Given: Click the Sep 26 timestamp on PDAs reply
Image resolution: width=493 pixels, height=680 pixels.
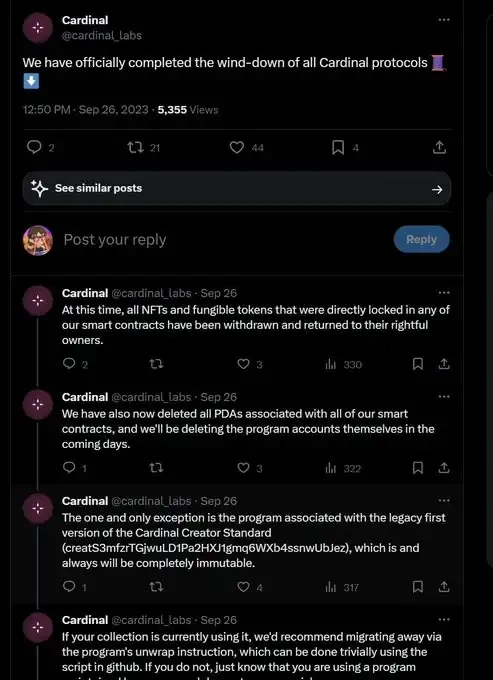Looking at the screenshot, I should [219, 397].
